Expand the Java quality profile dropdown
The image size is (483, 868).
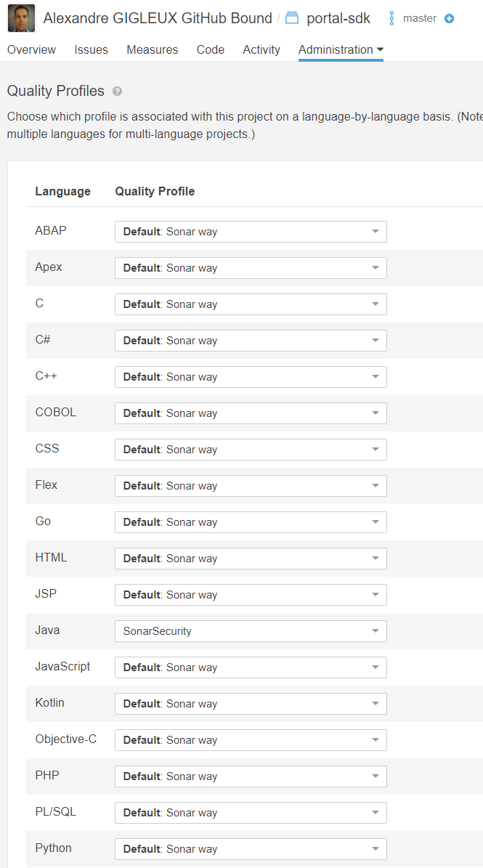coord(251,631)
